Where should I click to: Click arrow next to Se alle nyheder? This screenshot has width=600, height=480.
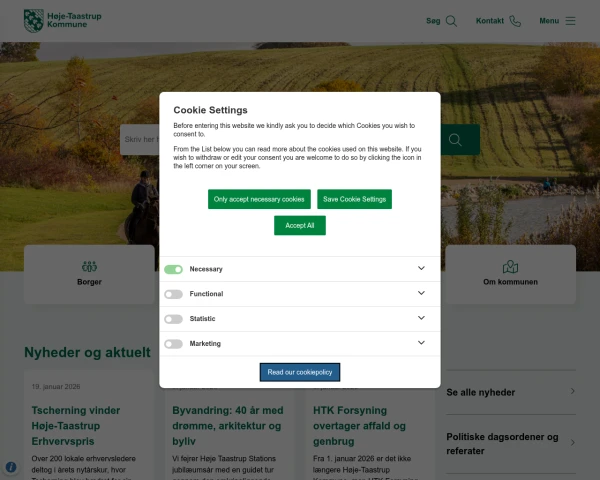572,391
